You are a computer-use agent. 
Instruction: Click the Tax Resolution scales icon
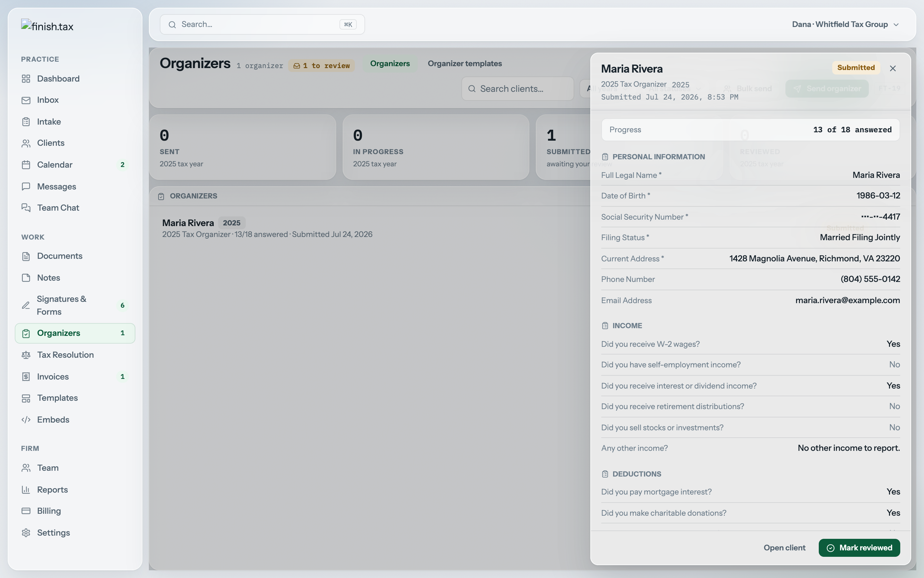(x=26, y=355)
